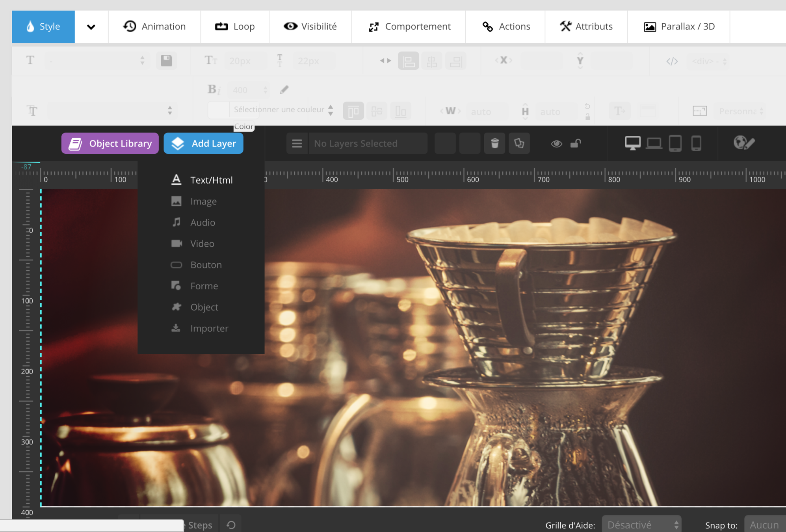Image resolution: width=786 pixels, height=532 pixels.
Task: Select the tablet device preview icon
Action: coord(675,143)
